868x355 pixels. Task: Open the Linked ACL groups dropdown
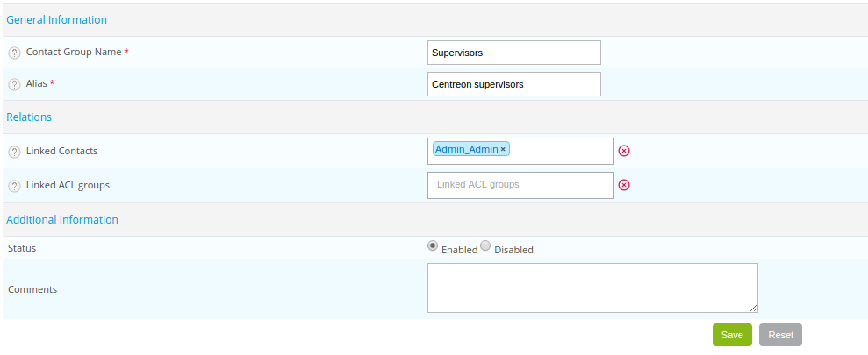[520, 185]
